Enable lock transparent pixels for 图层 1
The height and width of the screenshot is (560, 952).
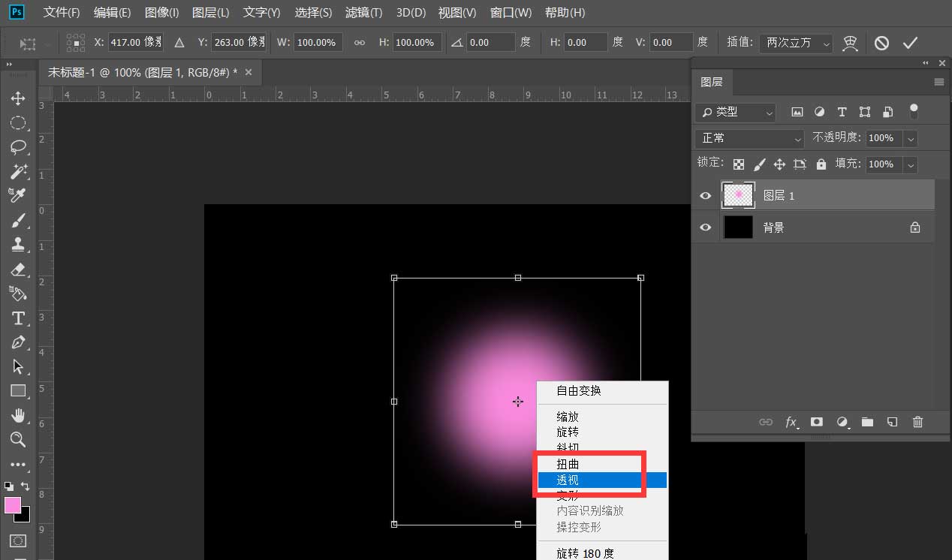click(x=739, y=164)
